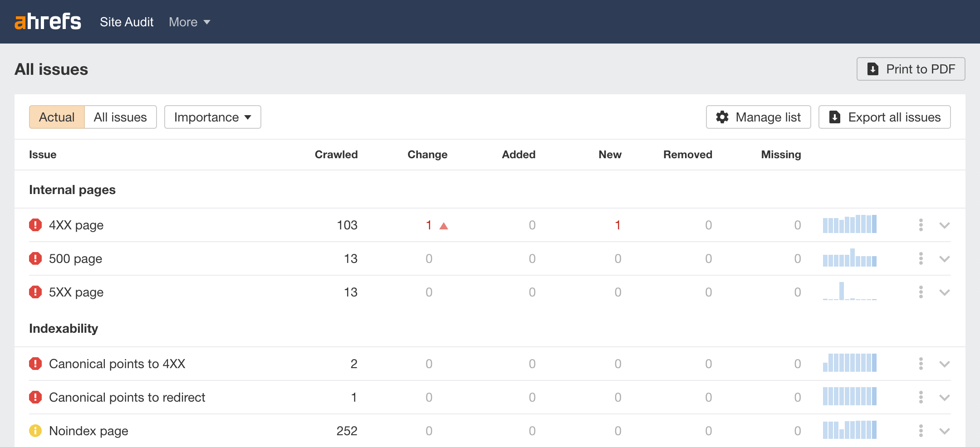Expand the 4XX page row chevron

tap(945, 225)
